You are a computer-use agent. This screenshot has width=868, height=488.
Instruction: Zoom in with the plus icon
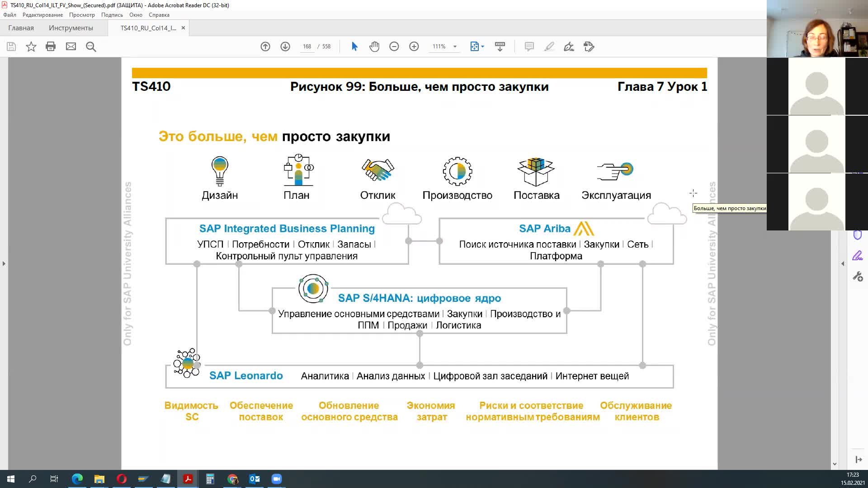click(x=414, y=47)
